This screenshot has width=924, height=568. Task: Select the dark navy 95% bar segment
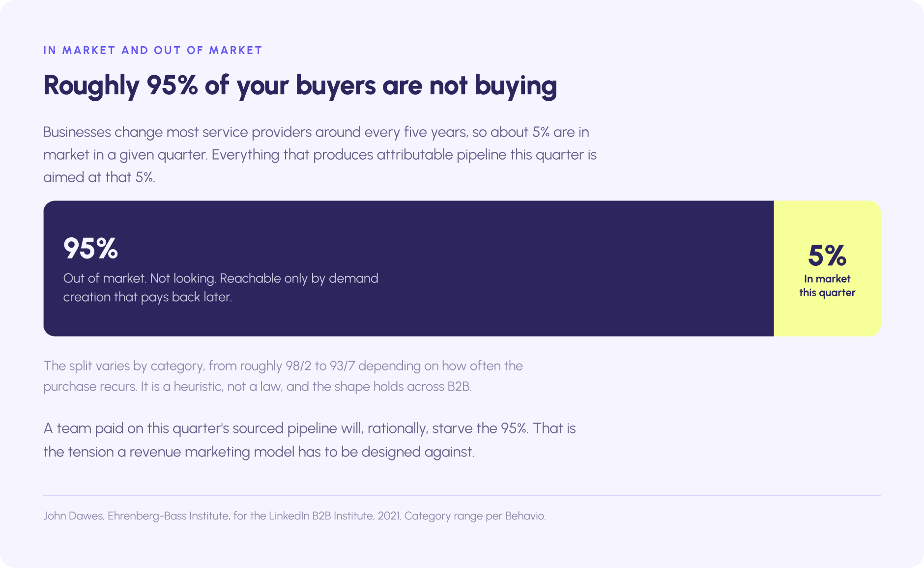(x=408, y=268)
